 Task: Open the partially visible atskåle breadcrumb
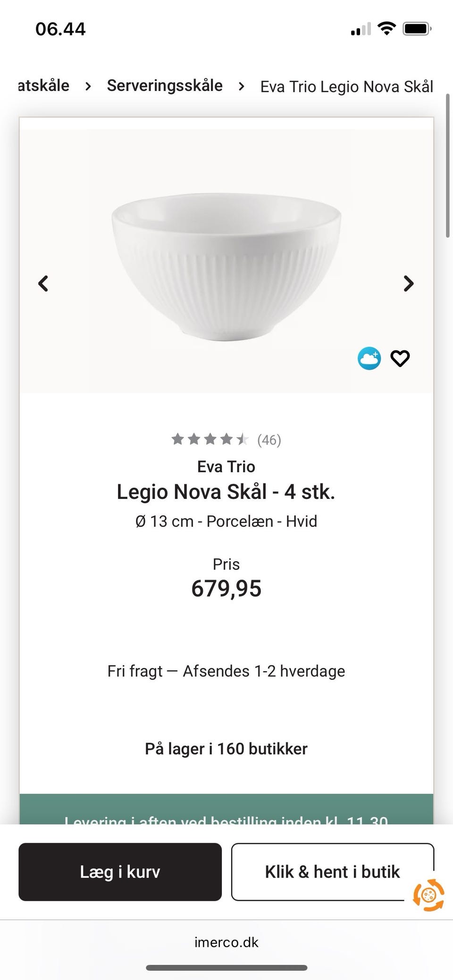tap(43, 86)
